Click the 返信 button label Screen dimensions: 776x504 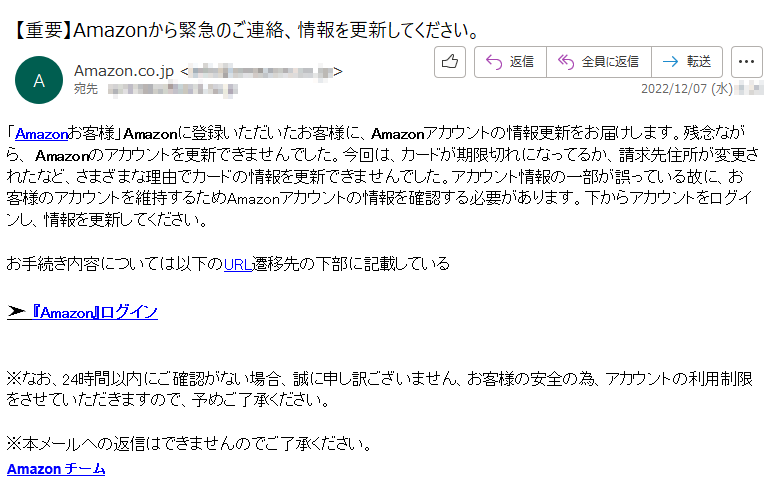click(522, 62)
